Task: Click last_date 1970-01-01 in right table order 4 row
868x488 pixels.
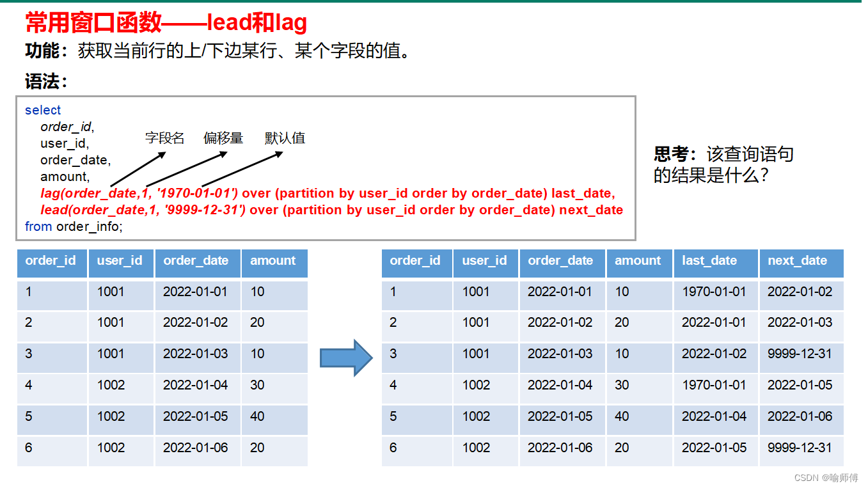Action: tap(714, 385)
